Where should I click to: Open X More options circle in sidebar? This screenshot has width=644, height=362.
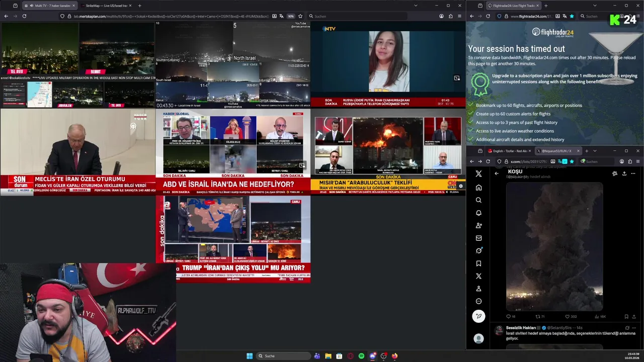click(x=478, y=301)
